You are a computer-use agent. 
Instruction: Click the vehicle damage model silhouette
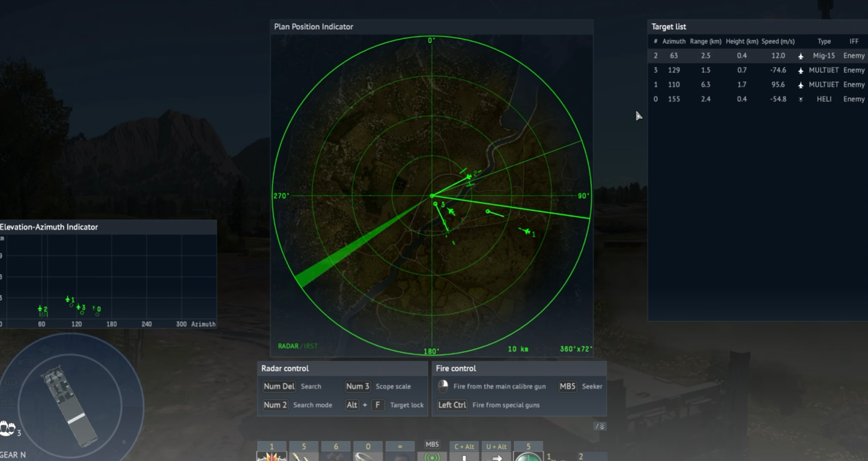(x=70, y=405)
